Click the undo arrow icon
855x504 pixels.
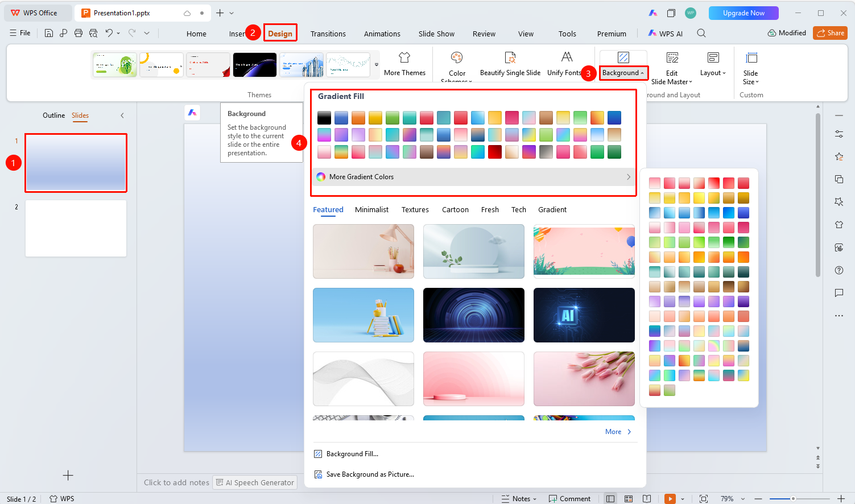[109, 33]
